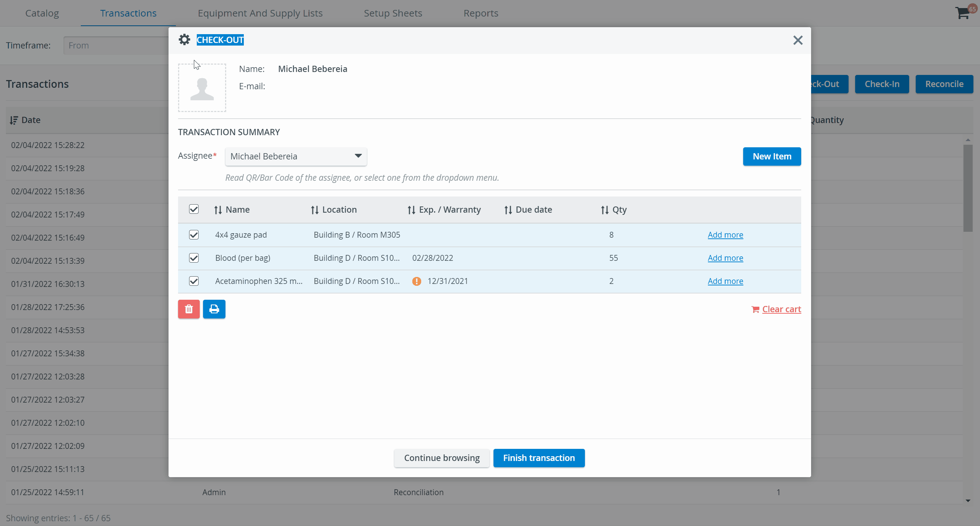Click the Finish transaction button
The height and width of the screenshot is (526, 980).
tap(539, 458)
